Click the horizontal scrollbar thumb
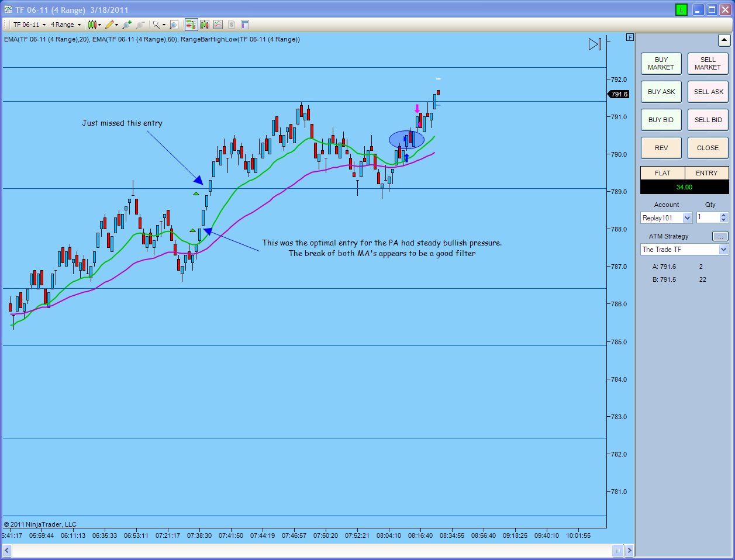Screen dimensions: 735x560 pyautogui.click(x=618, y=550)
